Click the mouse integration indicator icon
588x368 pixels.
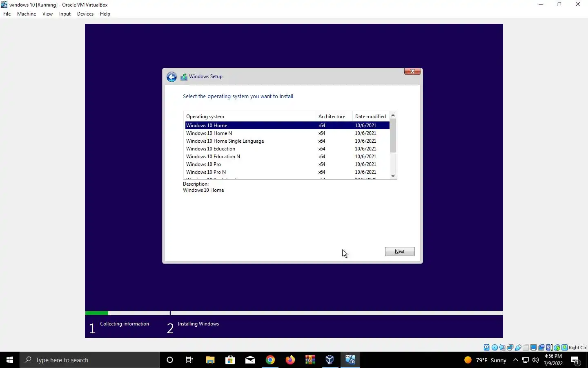(x=557, y=348)
